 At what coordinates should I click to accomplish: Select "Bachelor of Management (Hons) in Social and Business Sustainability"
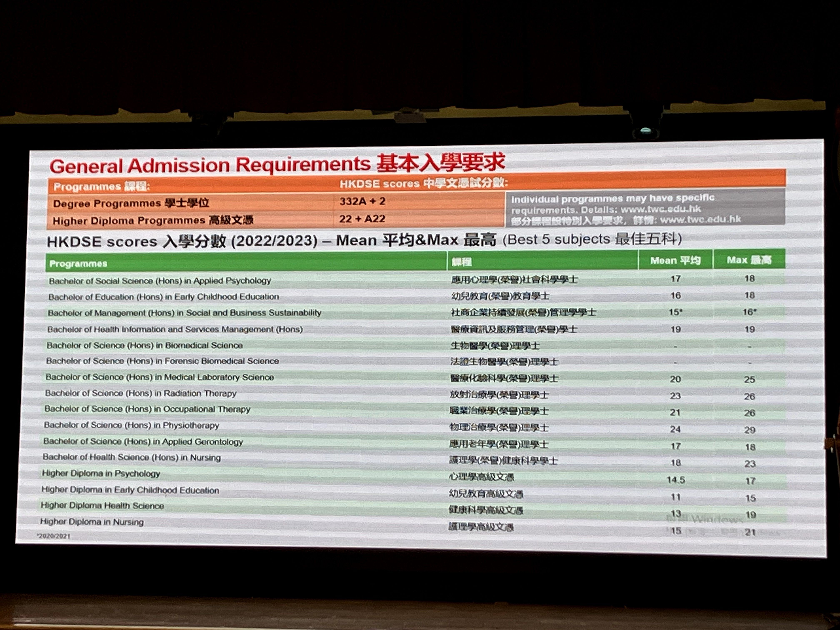point(185,312)
